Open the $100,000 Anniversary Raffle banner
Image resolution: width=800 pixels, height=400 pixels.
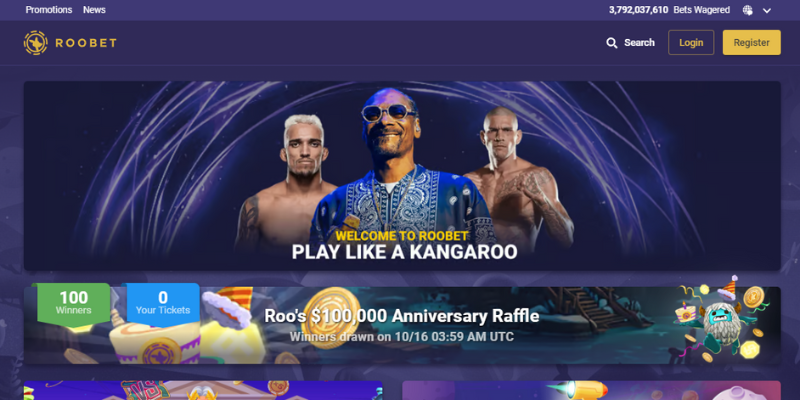pos(402,325)
